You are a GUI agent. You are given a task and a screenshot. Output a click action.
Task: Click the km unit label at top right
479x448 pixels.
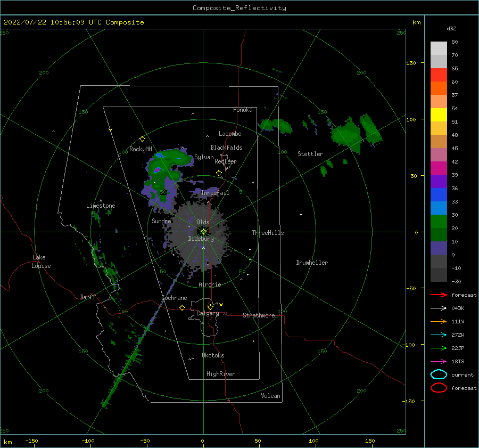pyautogui.click(x=416, y=22)
